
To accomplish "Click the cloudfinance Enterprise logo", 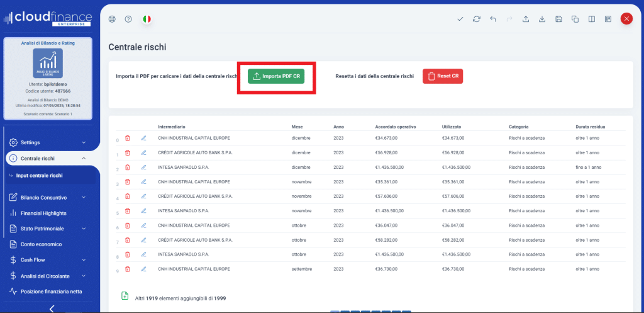I will pos(48,19).
